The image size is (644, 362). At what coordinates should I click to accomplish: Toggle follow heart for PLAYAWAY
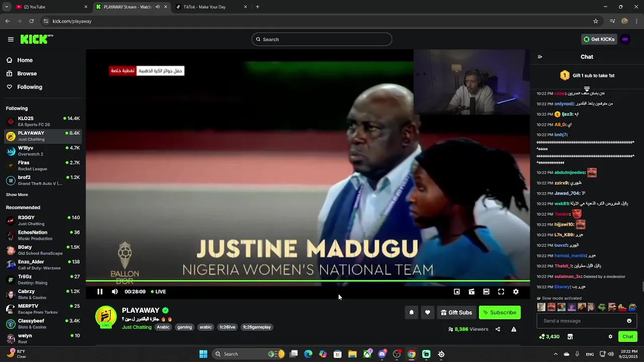428,312
